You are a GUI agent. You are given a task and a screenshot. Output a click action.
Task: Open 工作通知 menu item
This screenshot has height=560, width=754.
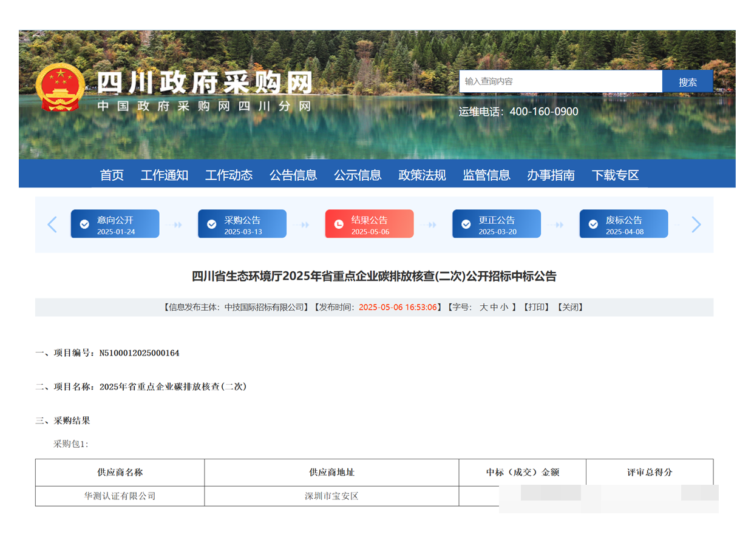[165, 175]
